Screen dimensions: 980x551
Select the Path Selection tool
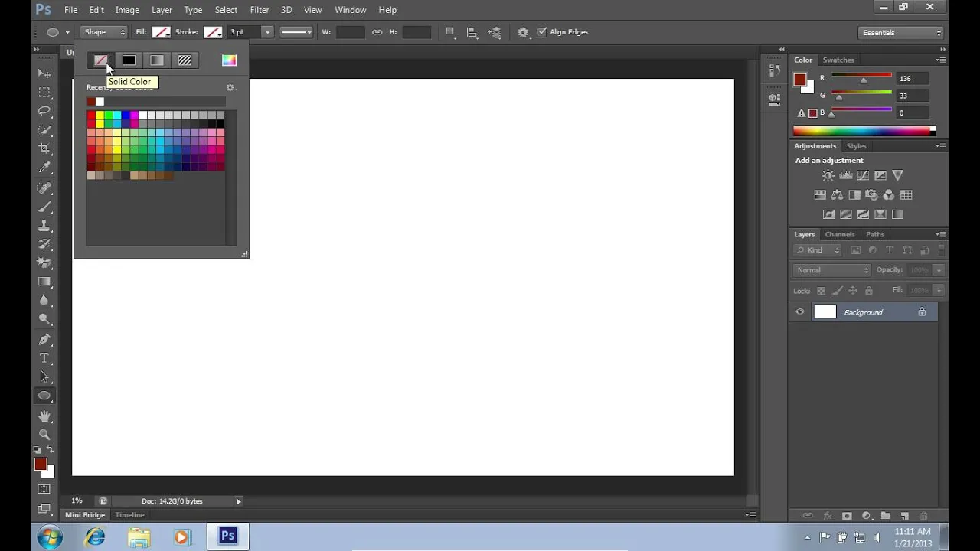(44, 377)
